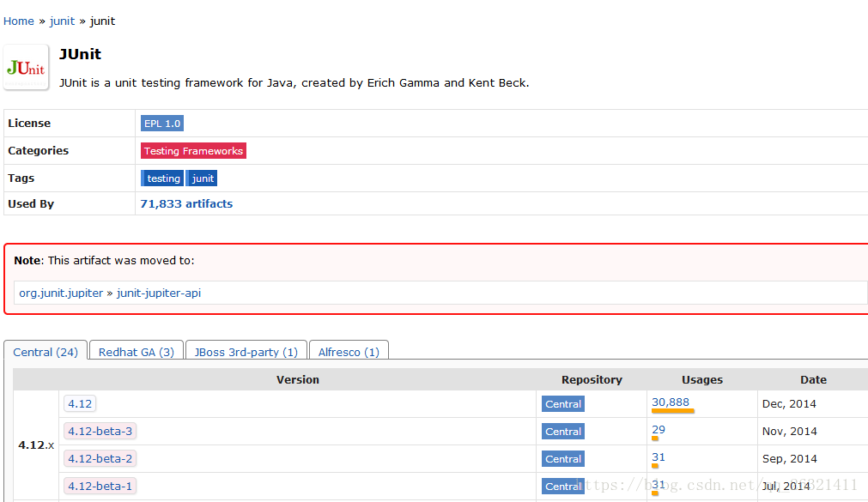Click the Version column header
This screenshot has height=502, width=868.
pyautogui.click(x=298, y=379)
